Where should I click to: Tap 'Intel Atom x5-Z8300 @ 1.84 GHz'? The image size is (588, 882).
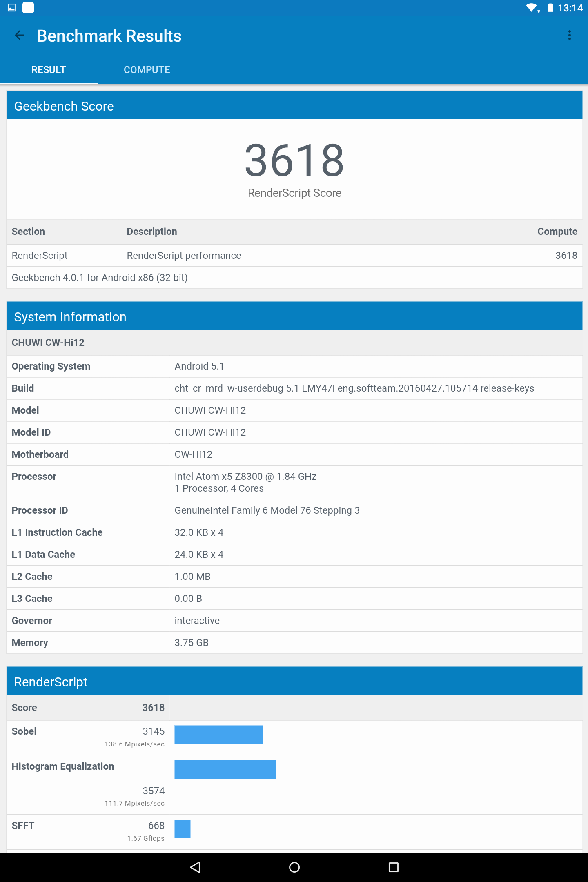click(x=245, y=477)
